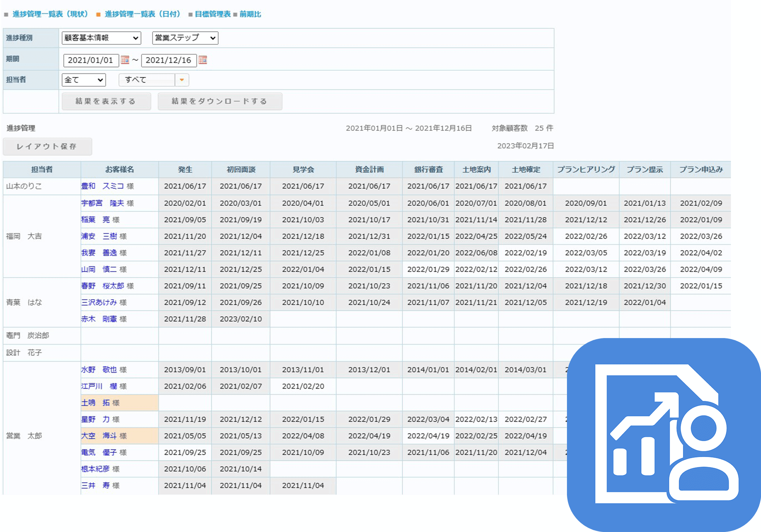Edit the end date field 2021/12/16
The image size is (761, 532).
169,60
